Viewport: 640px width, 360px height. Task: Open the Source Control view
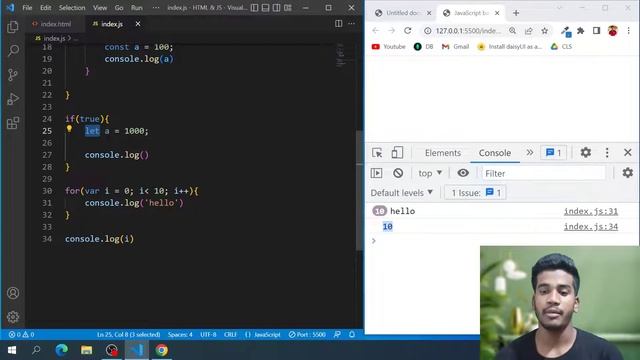[13, 75]
